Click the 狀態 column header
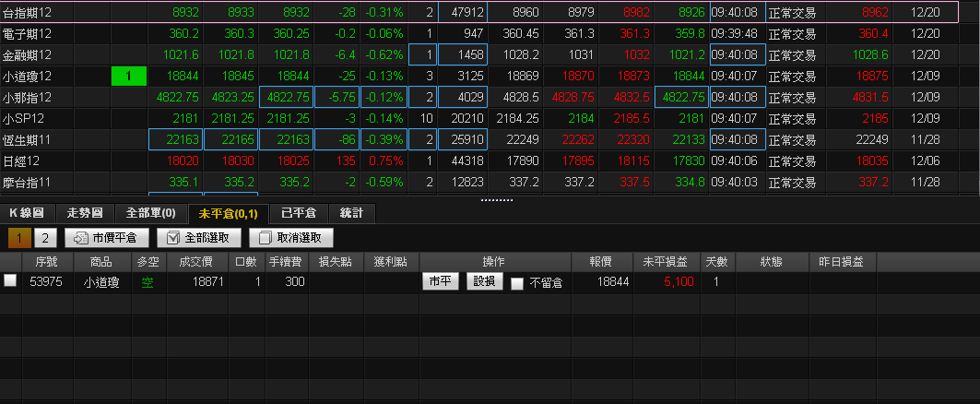980x404 pixels. [772, 262]
